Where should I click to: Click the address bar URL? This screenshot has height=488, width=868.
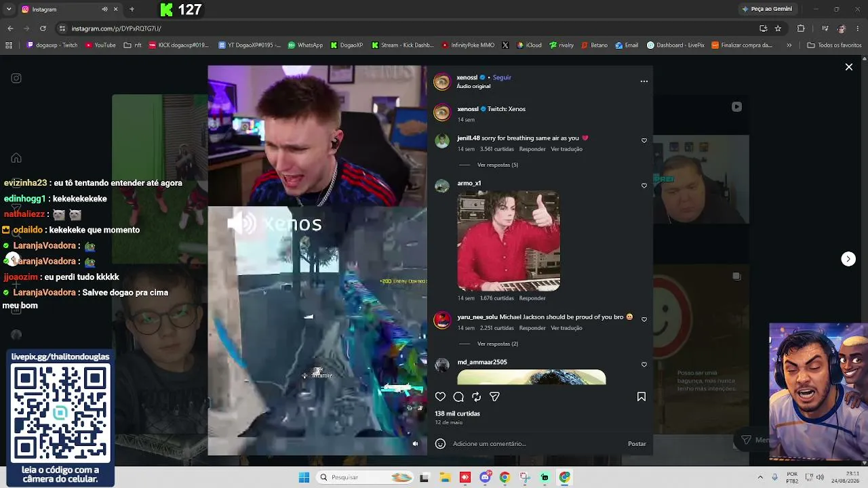[x=116, y=28]
